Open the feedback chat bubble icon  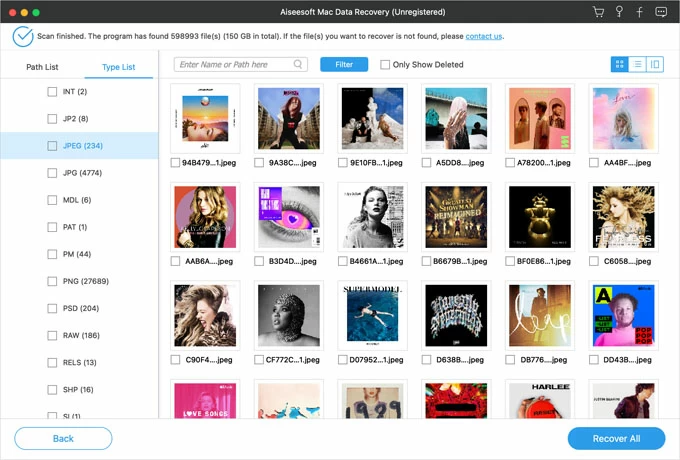tap(661, 12)
